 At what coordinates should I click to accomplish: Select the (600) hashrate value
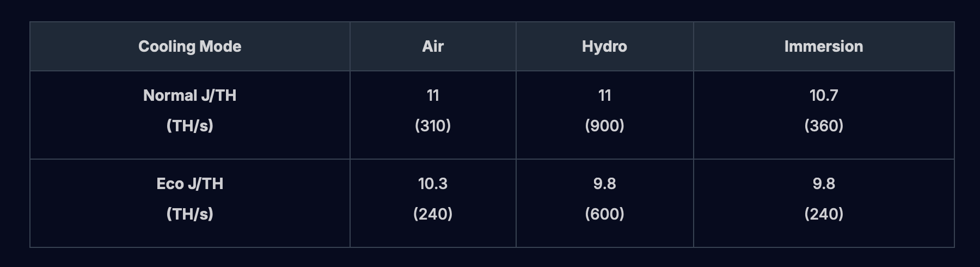point(604,214)
